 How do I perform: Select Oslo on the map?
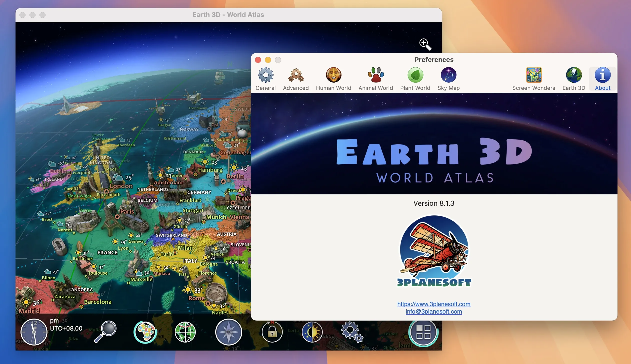(x=216, y=125)
